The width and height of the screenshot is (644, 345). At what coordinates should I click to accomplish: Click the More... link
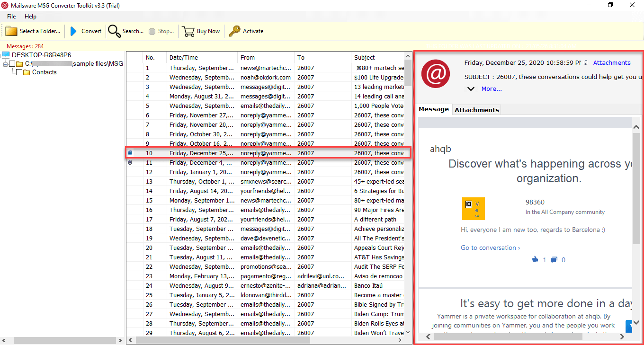point(492,88)
